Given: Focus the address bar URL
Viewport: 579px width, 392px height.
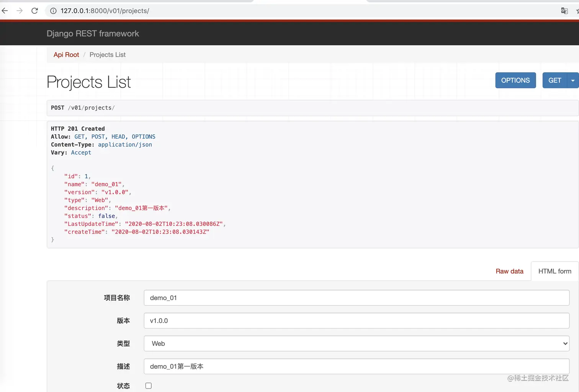Looking at the screenshot, I should pos(105,11).
